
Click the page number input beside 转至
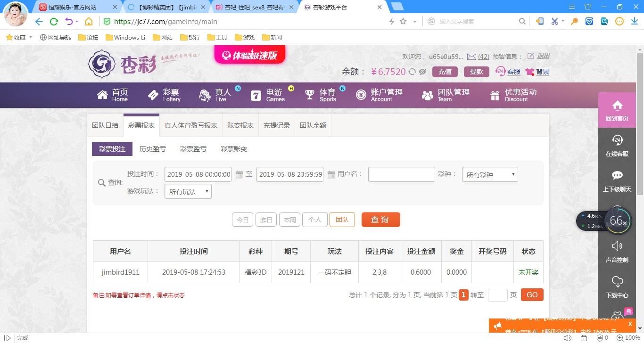(x=497, y=294)
